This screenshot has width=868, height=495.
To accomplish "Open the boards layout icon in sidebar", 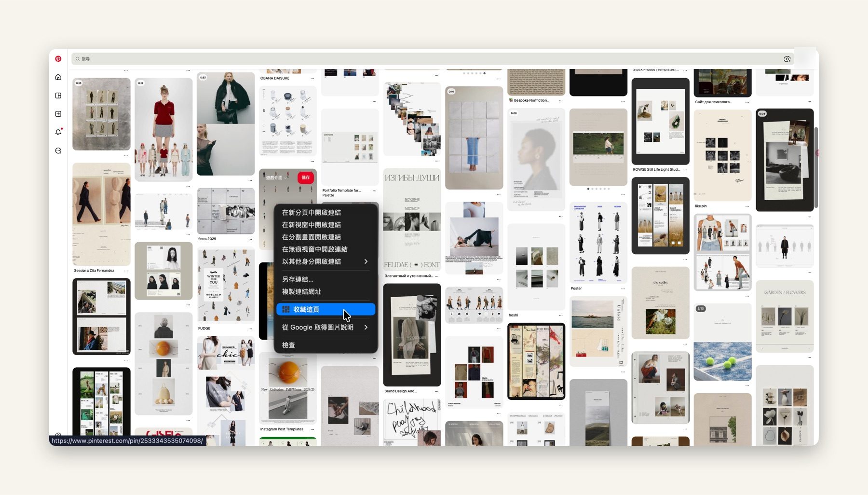I will point(58,96).
